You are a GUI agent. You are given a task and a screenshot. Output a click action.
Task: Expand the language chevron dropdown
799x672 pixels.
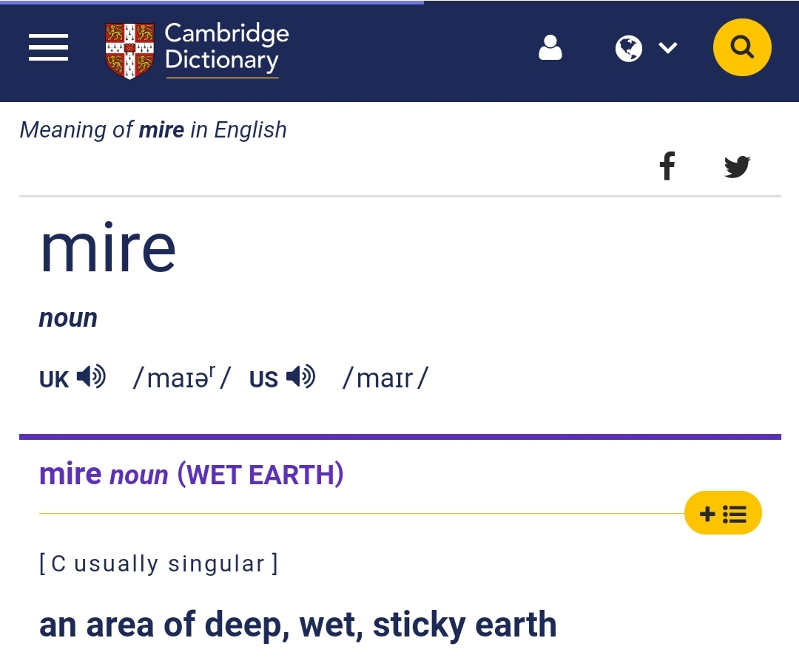(x=667, y=48)
